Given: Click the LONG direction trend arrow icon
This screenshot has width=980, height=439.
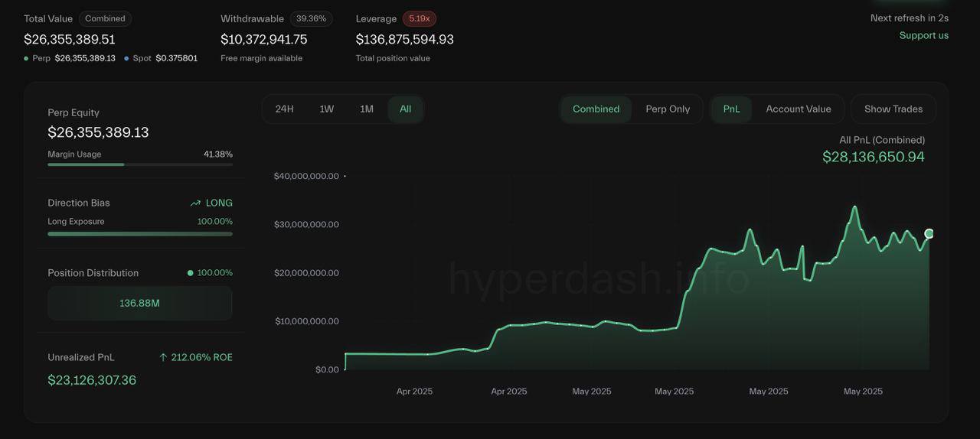Looking at the screenshot, I should pyautogui.click(x=195, y=203).
